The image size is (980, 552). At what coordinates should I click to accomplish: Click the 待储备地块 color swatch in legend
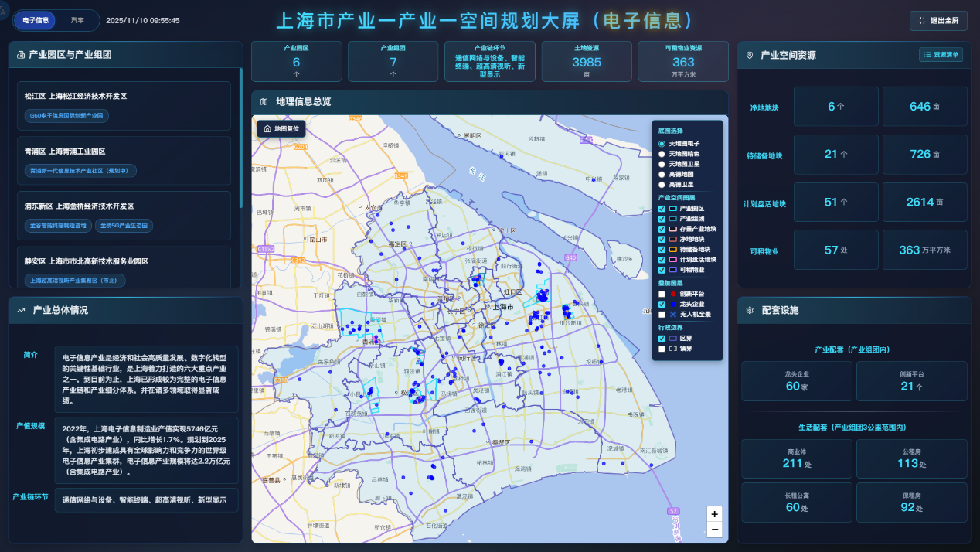pos(672,248)
